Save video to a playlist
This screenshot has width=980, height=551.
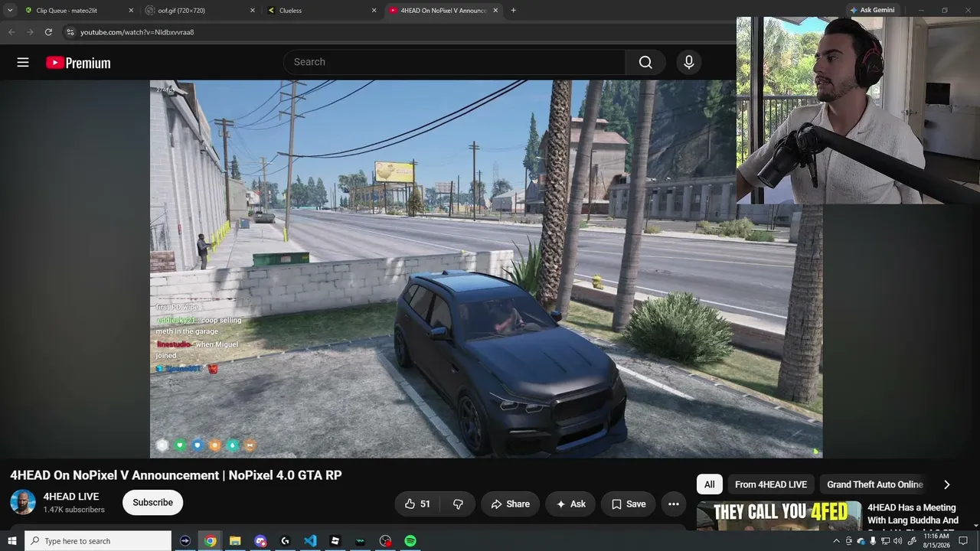pyautogui.click(x=628, y=504)
